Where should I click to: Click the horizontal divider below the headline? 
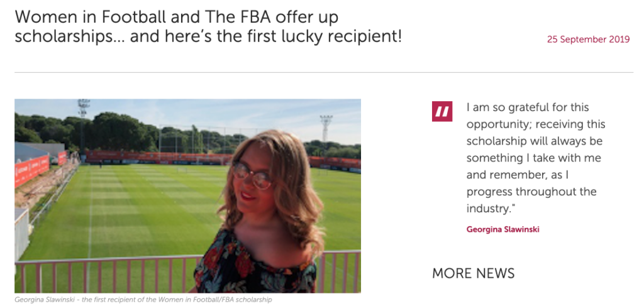[323, 73]
